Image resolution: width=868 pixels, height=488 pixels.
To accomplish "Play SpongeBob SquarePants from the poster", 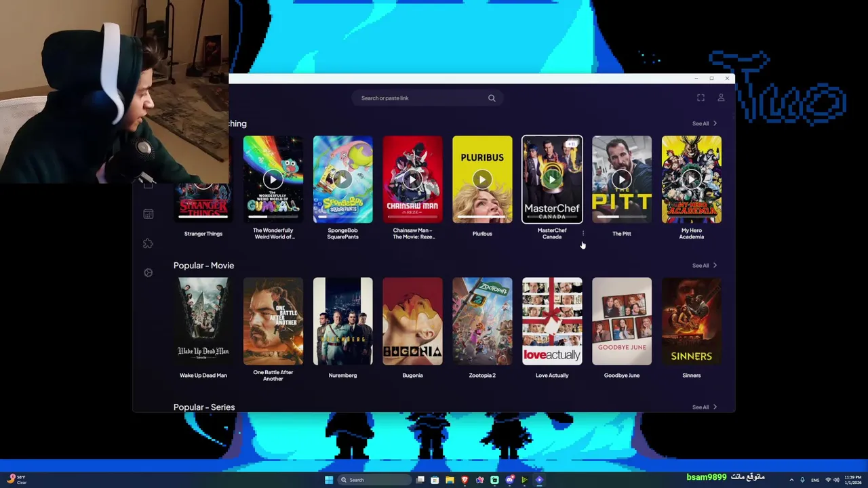I will [x=342, y=180].
